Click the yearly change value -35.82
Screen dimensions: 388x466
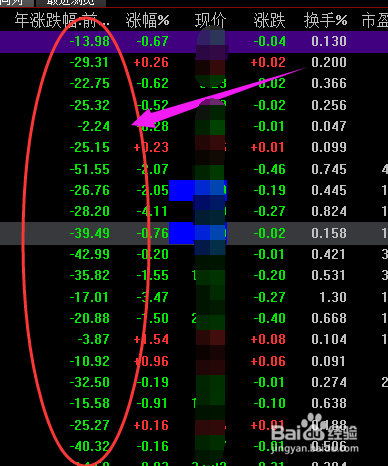tap(90, 275)
